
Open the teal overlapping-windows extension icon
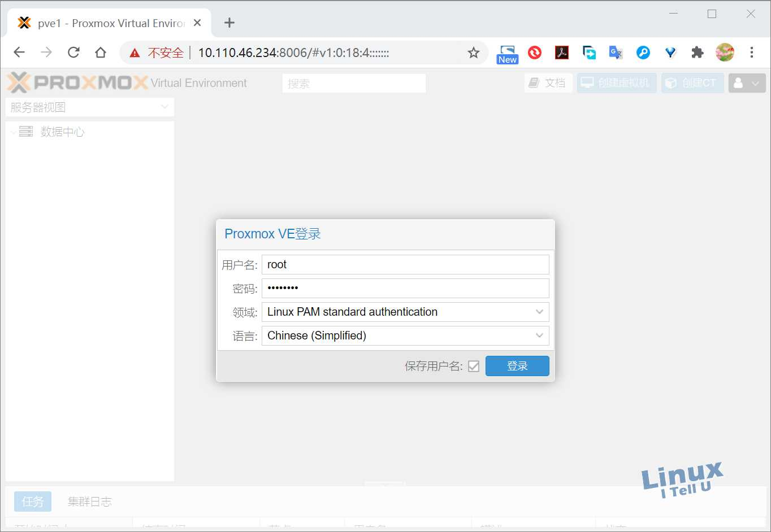pos(589,53)
